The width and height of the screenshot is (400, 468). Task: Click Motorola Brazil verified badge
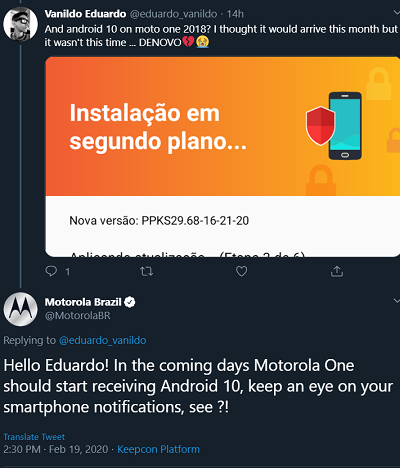point(130,302)
